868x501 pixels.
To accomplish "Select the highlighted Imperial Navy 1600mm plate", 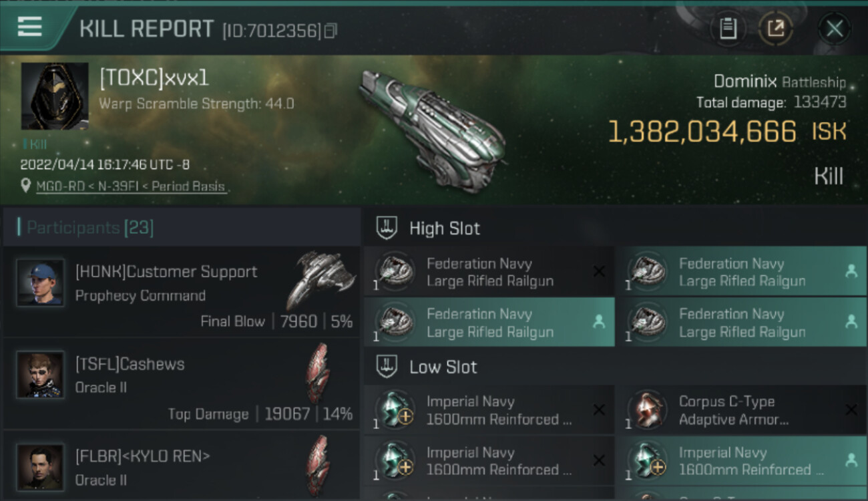I will point(740,460).
